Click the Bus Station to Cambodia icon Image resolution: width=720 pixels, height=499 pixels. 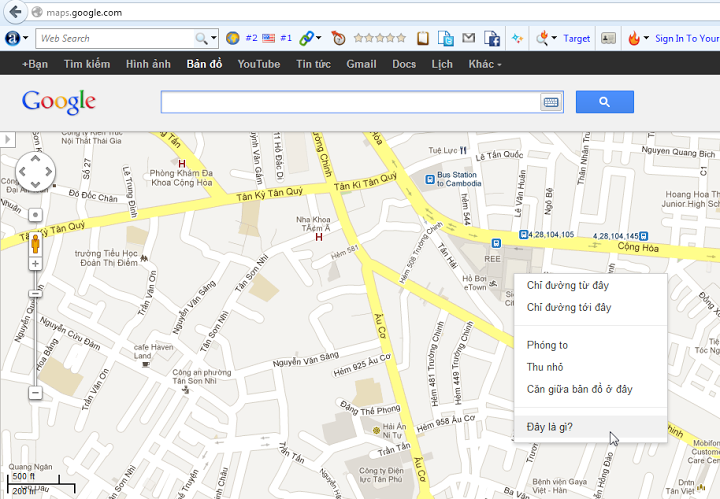tap(429, 180)
